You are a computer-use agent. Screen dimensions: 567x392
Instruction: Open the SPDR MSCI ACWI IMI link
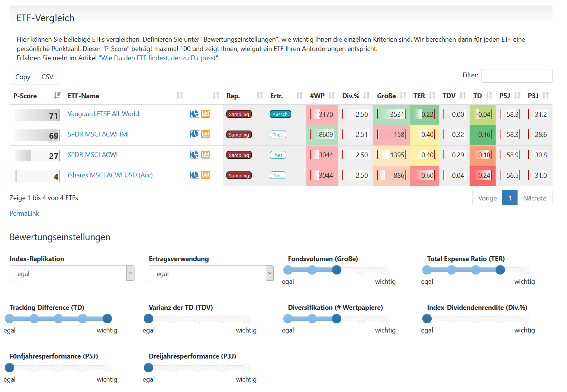(98, 134)
